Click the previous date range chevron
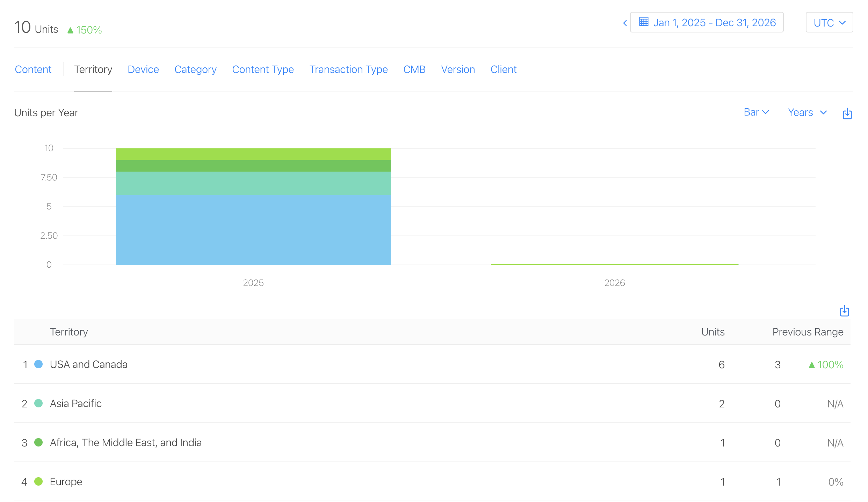Image resolution: width=868 pixels, height=502 pixels. coord(625,22)
